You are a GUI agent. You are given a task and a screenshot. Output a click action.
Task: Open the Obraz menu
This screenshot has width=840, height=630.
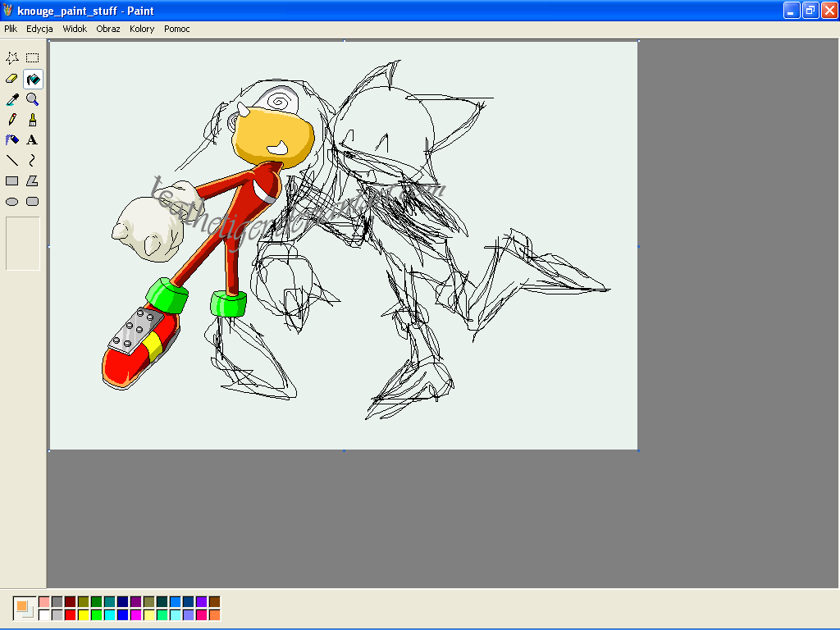pos(108,29)
